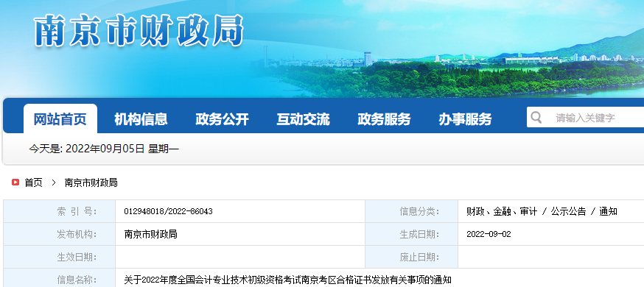Click the 南京市财政局 breadcrumb link
This screenshot has height=287, width=644.
click(x=91, y=183)
